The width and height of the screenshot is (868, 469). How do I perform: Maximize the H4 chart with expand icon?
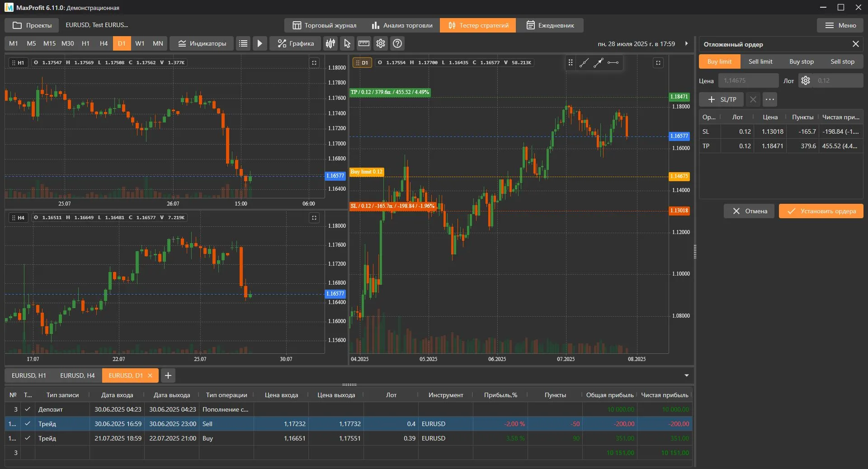click(x=314, y=218)
